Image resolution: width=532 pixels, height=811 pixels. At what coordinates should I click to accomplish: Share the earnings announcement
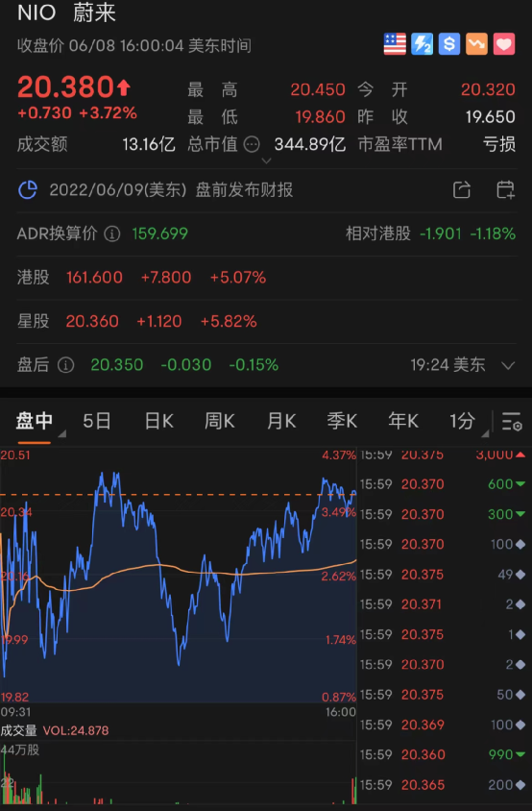point(462,190)
